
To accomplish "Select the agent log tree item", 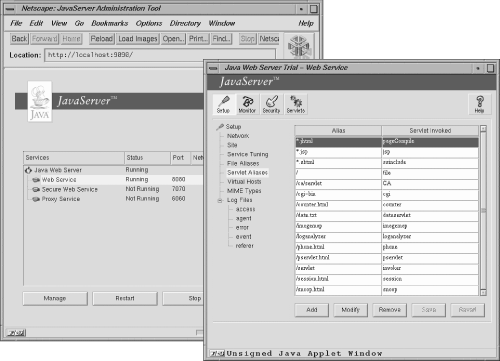I will [x=244, y=219].
